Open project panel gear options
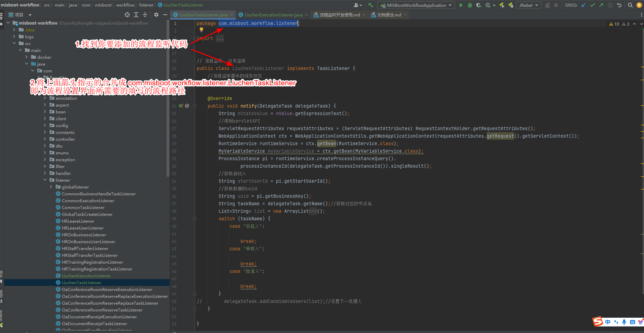 click(156, 15)
